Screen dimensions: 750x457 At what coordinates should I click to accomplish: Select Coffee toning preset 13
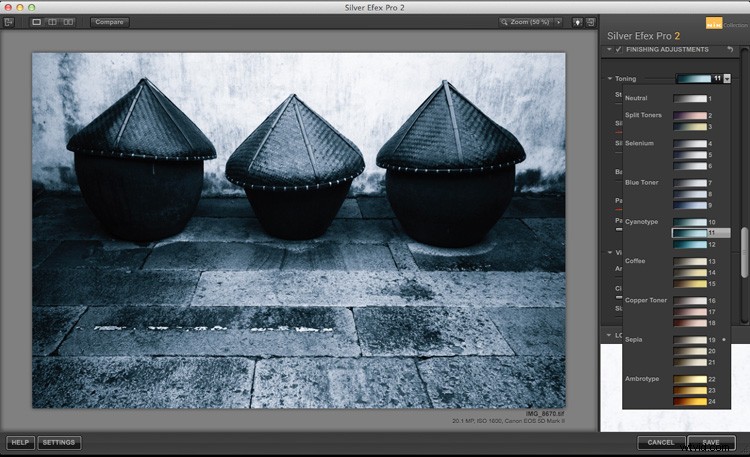tap(690, 261)
